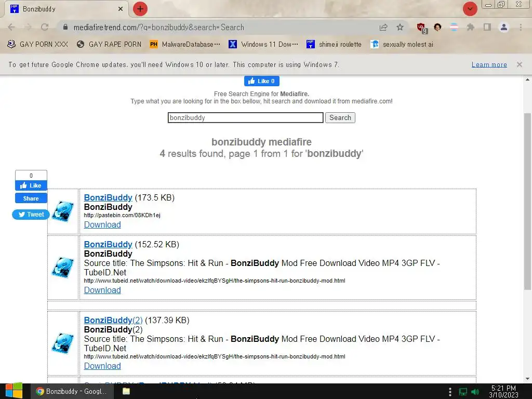Click the 'bonzibuddy mediafire' heading
Screen dimensions: 532x399
(261, 142)
